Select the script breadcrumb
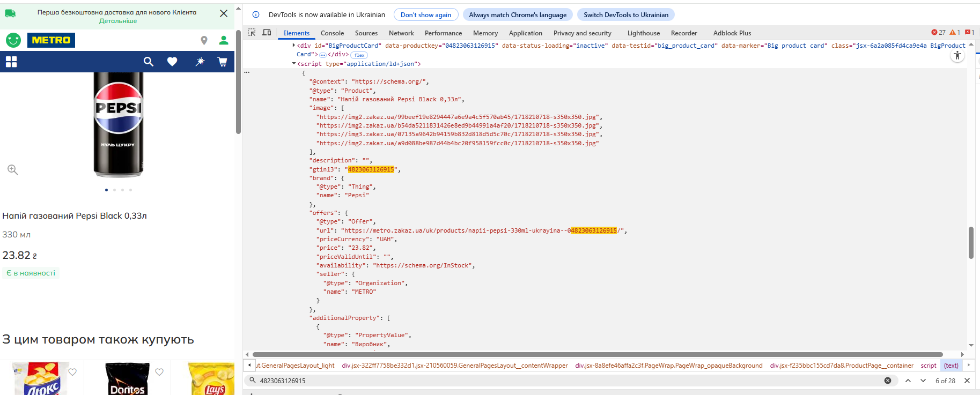The height and width of the screenshot is (395, 980). (x=929, y=366)
